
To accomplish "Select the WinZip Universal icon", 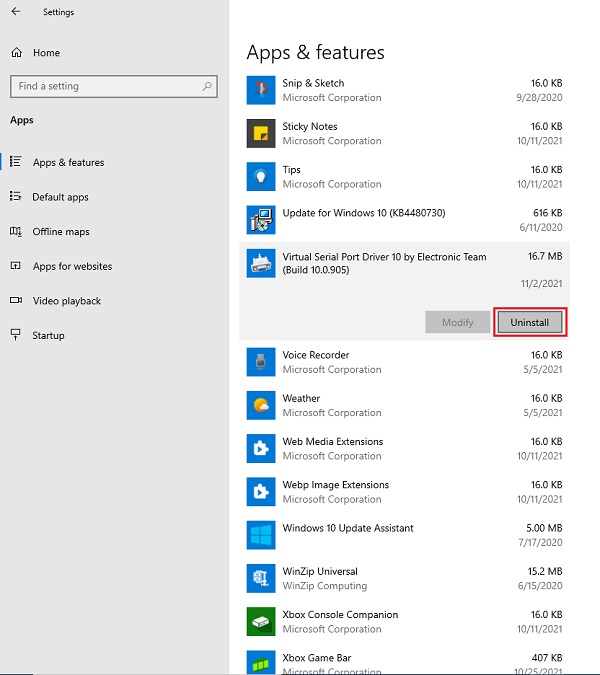I will tap(261, 579).
